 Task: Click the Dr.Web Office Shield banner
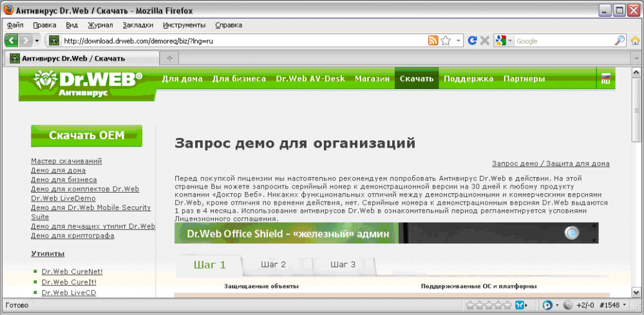pos(386,233)
